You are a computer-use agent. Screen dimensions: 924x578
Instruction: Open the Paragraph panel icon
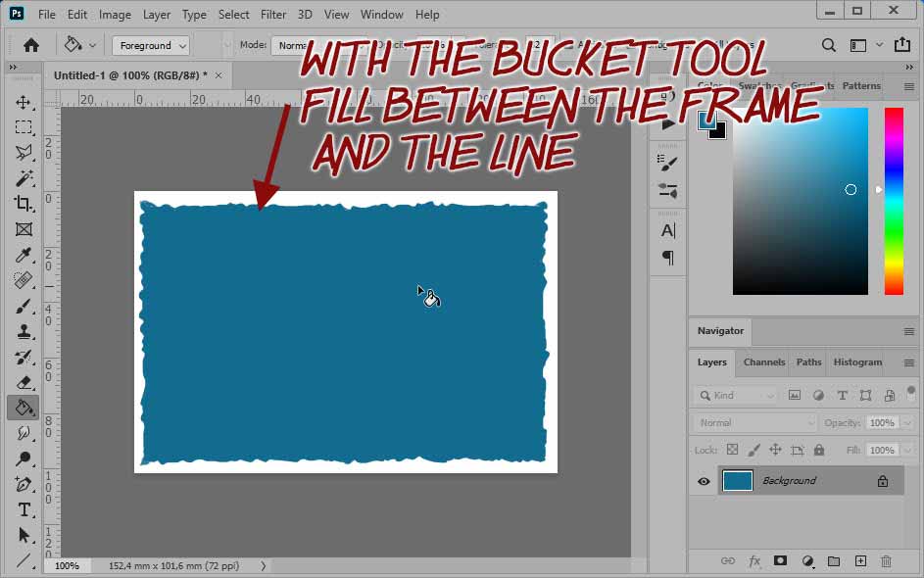(x=667, y=258)
